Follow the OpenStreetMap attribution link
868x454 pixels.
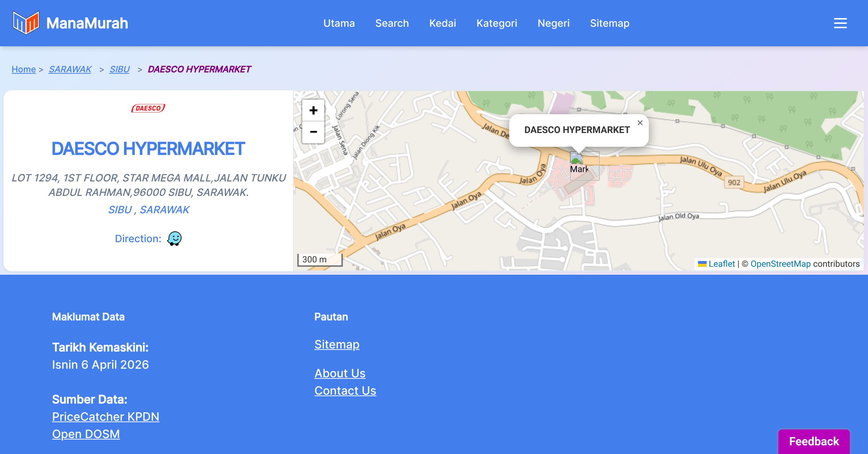780,264
